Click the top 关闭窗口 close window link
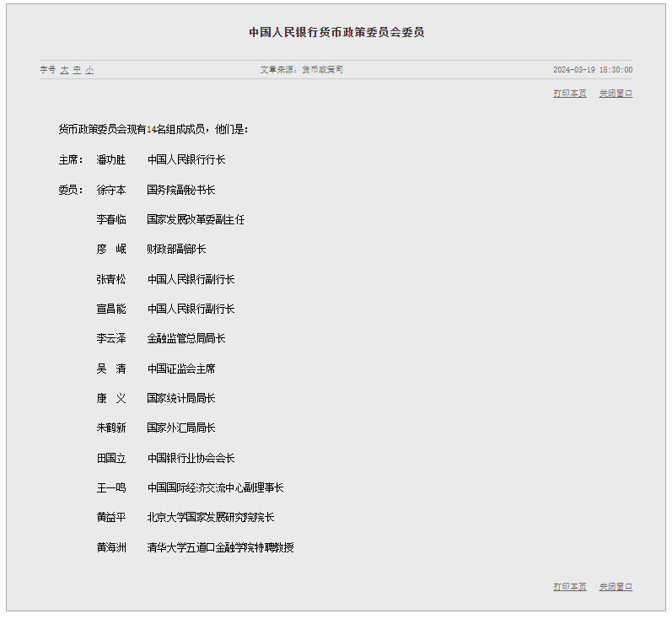672x619 pixels. [616, 94]
